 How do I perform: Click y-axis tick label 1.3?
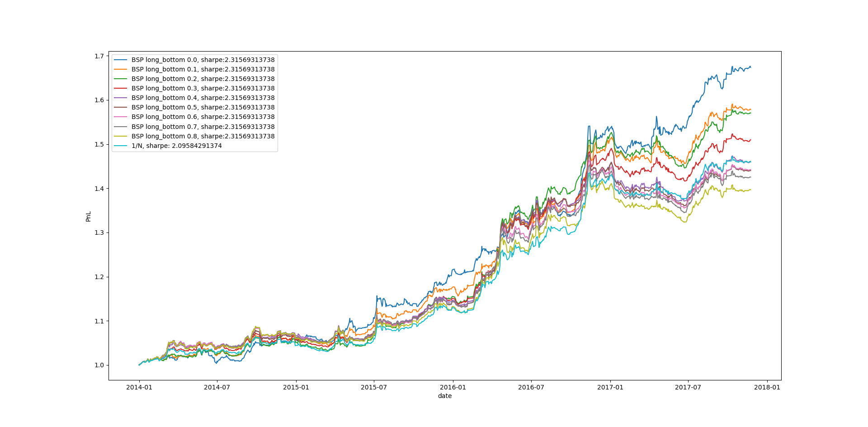(x=99, y=232)
